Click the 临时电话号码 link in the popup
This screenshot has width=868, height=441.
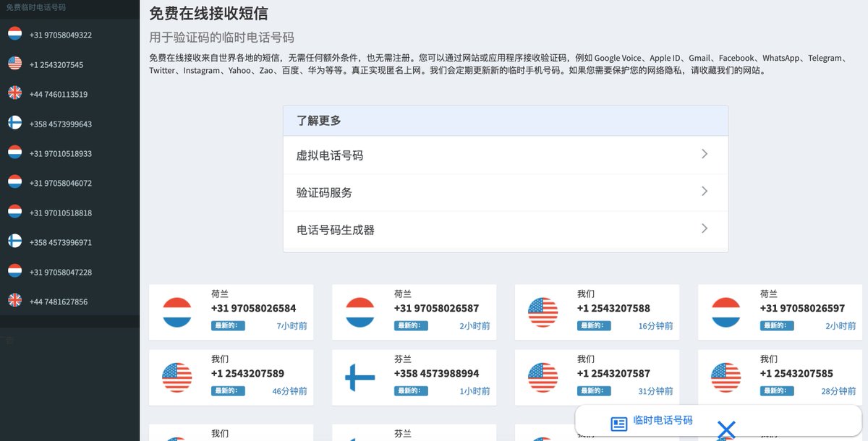[x=663, y=420]
